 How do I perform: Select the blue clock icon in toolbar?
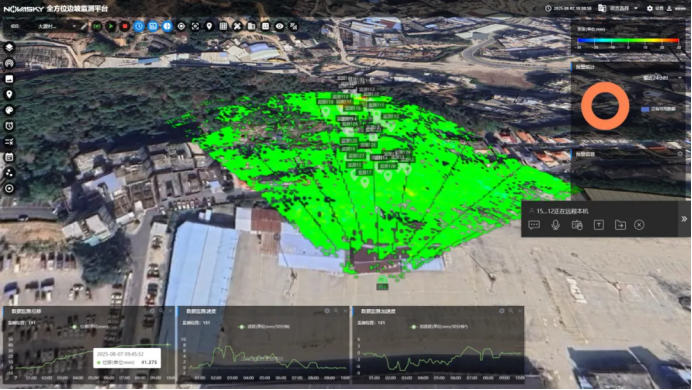(x=139, y=26)
